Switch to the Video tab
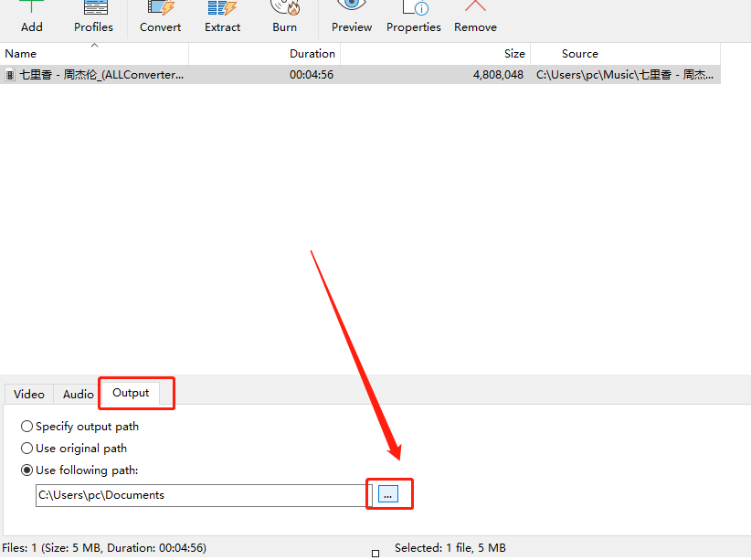This screenshot has height=560, width=751. click(29, 395)
